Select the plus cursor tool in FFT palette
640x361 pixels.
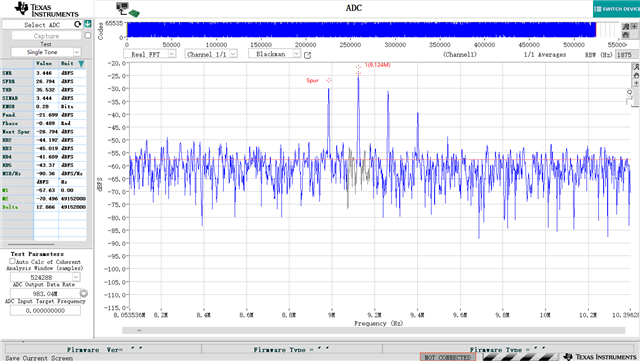(636, 83)
